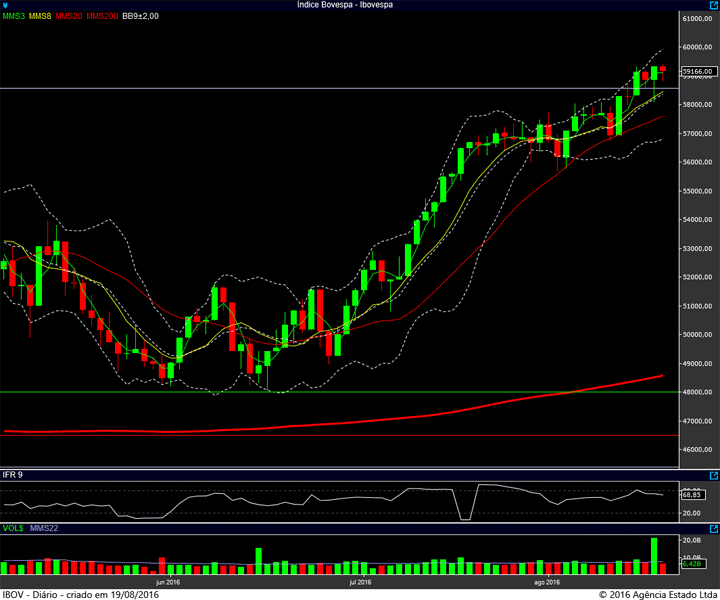Screen dimensions: 720x600
Task: Click the 56000,00 price axis label
Action: [x=698, y=162]
